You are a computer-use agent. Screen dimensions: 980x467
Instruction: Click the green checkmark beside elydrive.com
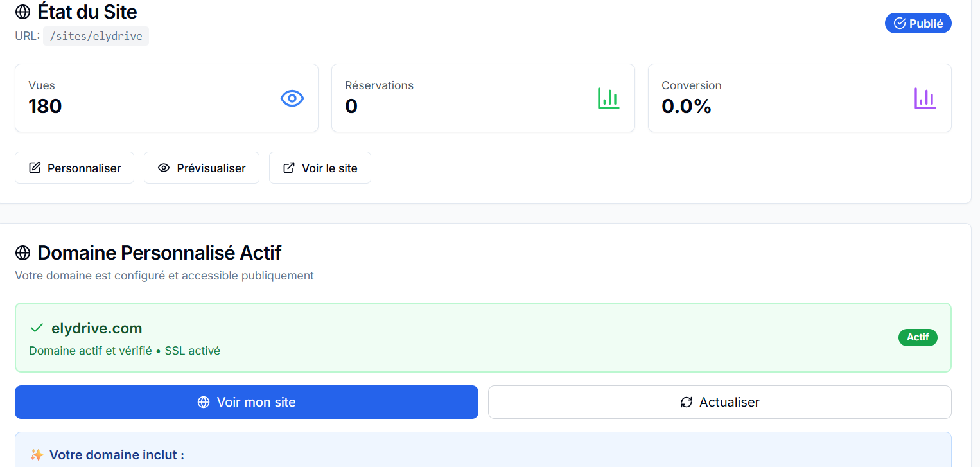(37, 328)
